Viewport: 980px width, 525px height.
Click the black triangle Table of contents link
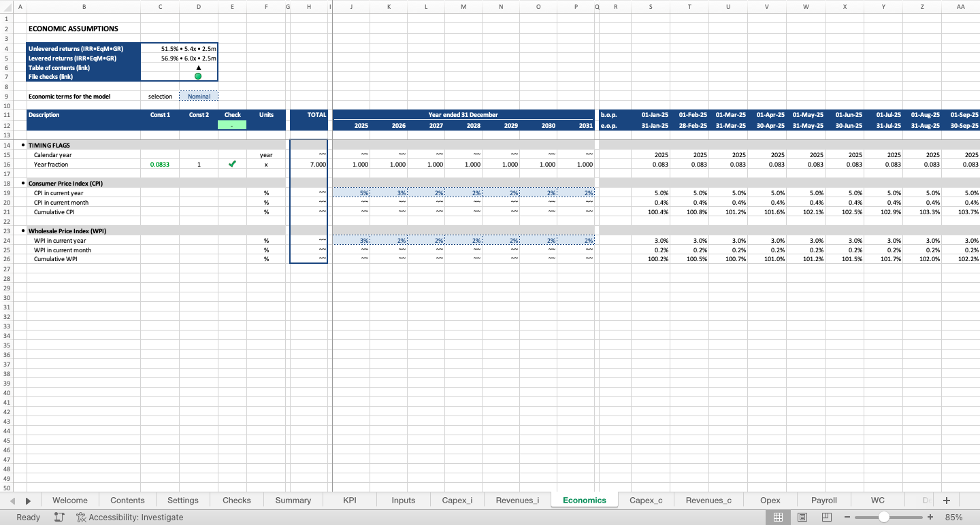[x=198, y=67]
